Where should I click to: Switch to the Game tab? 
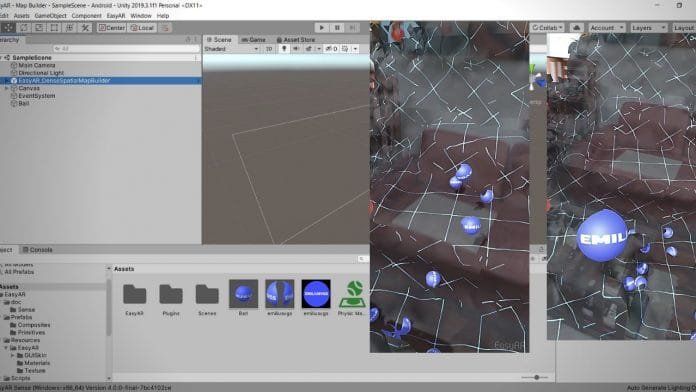(253, 40)
